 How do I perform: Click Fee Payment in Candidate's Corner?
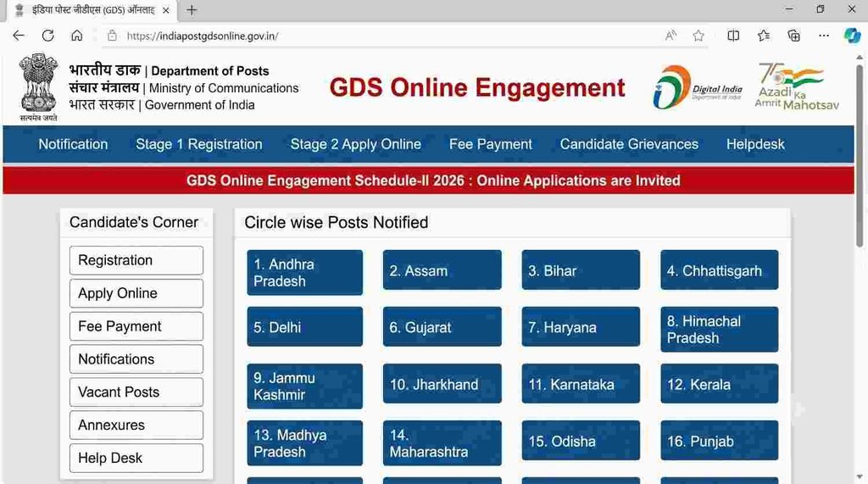point(136,326)
